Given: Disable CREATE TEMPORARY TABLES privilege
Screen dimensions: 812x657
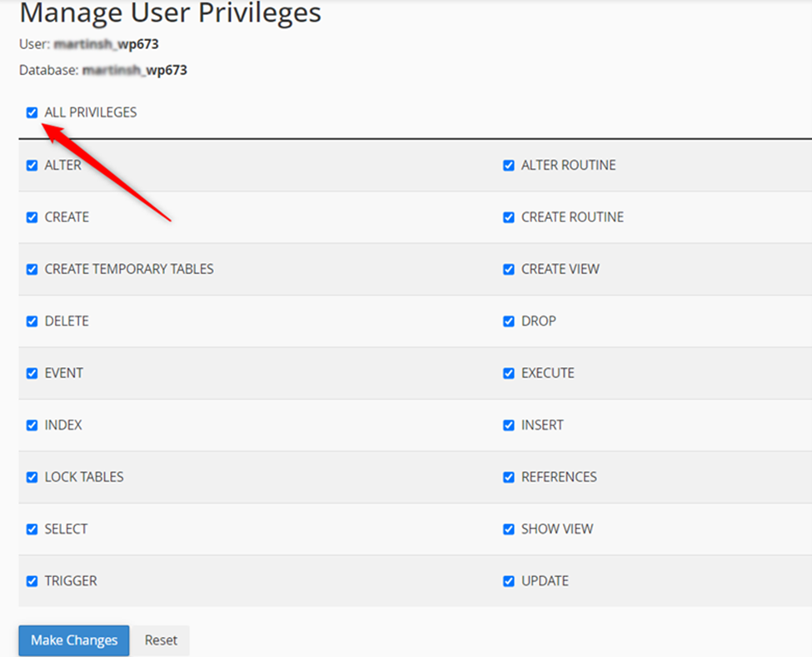Looking at the screenshot, I should [x=32, y=269].
